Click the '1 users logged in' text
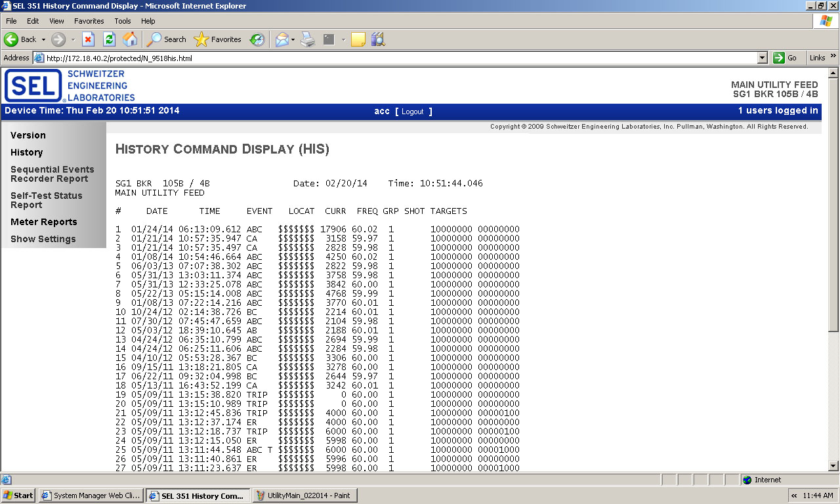The width and height of the screenshot is (840, 504). [x=778, y=110]
